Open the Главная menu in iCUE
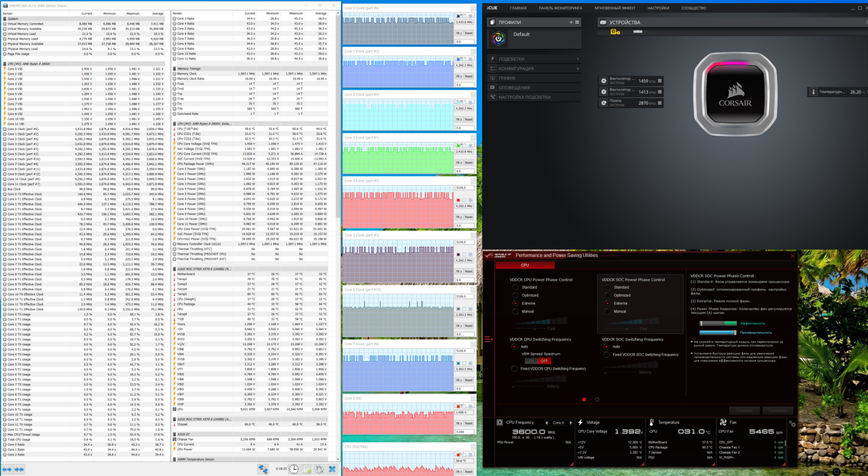Screen dimensions: 868x476 (518, 8)
